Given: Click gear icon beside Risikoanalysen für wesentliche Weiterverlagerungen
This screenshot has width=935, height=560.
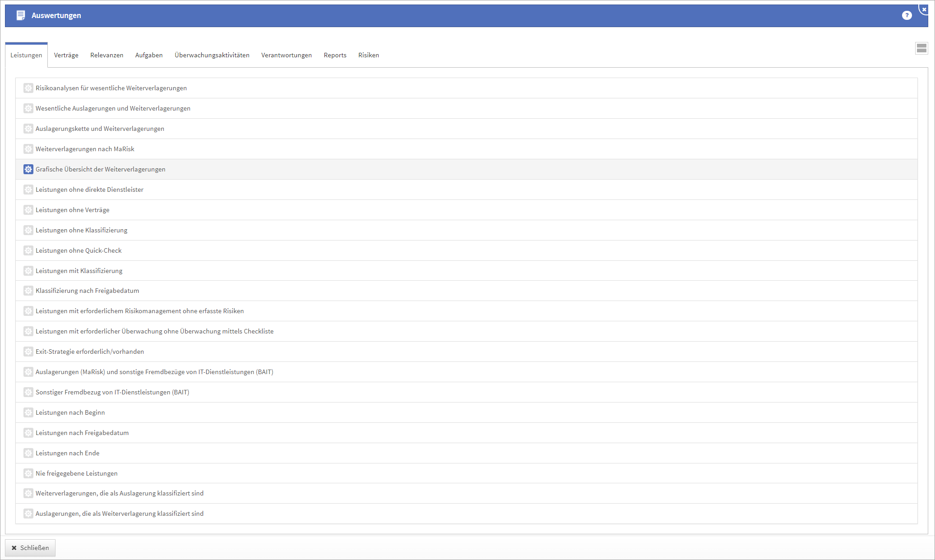Looking at the screenshot, I should pos(28,88).
